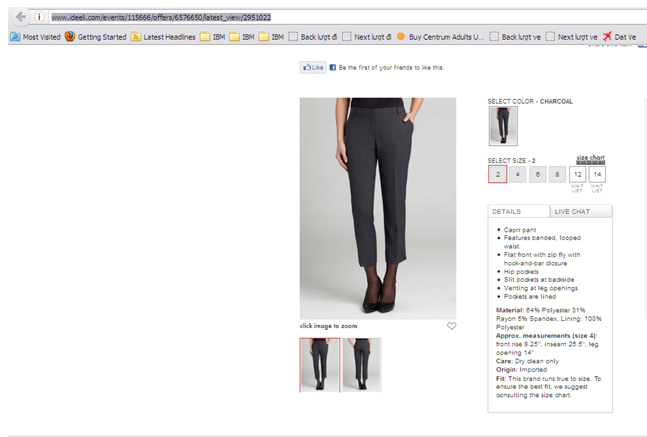Click the heart favorite icon under product image

(x=451, y=326)
